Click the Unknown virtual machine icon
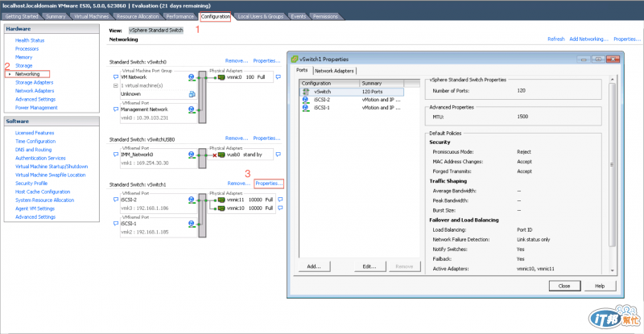The height and width of the screenshot is (334, 644). click(192, 94)
